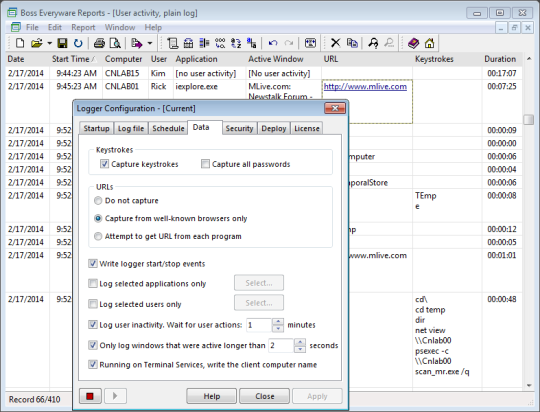
Task: Switch to the Security tab
Action: (x=239, y=128)
